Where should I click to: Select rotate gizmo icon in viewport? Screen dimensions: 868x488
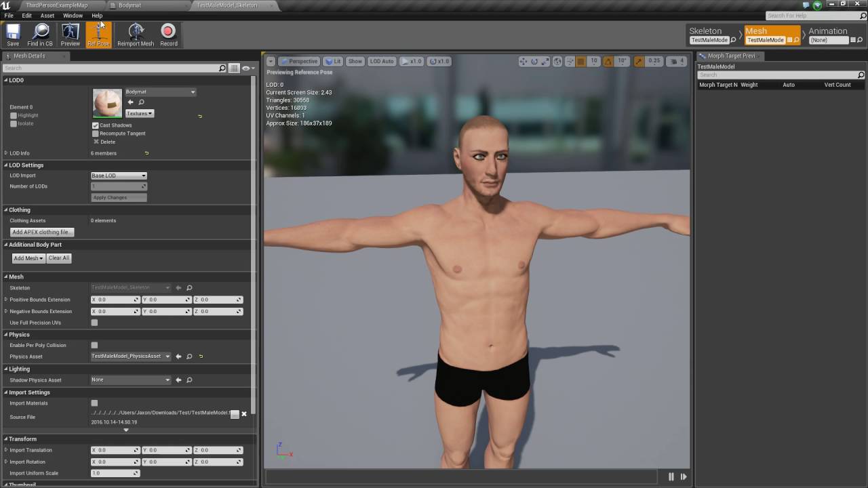tap(534, 61)
